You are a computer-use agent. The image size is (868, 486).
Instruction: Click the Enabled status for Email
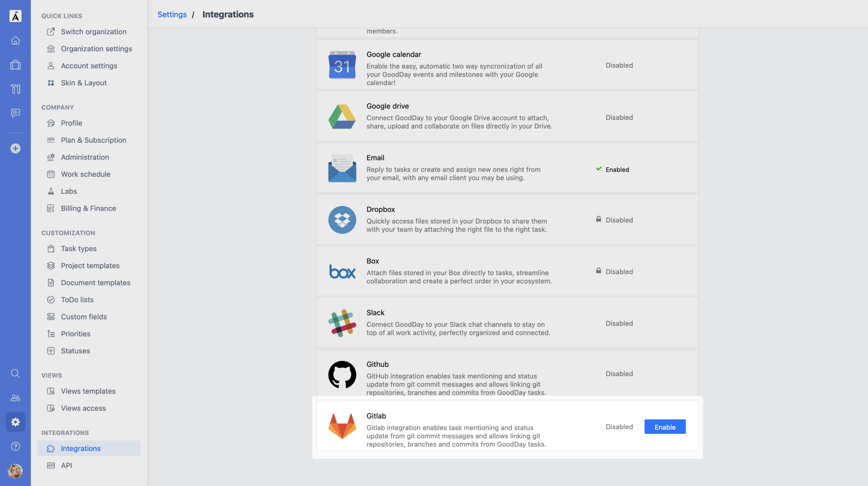(617, 169)
